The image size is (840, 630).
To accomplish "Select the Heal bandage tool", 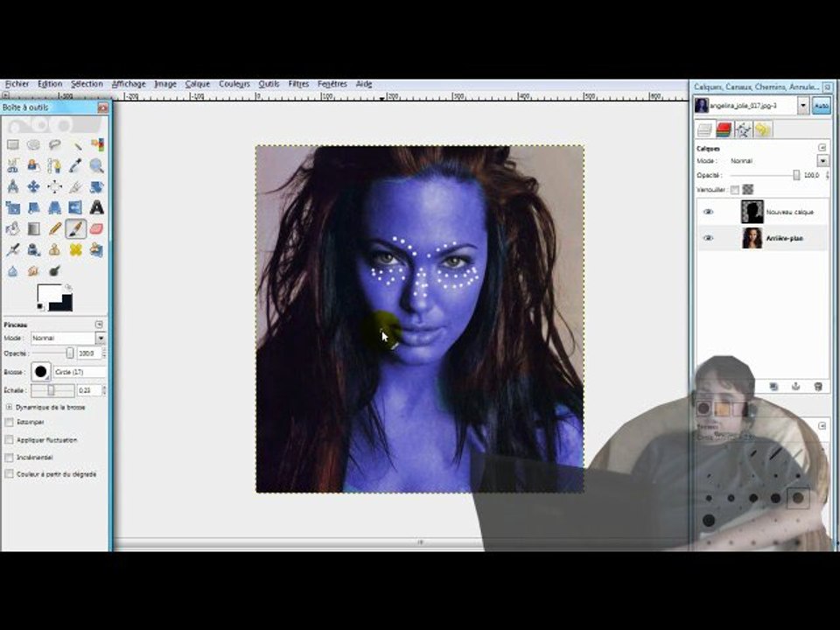I will (x=75, y=249).
